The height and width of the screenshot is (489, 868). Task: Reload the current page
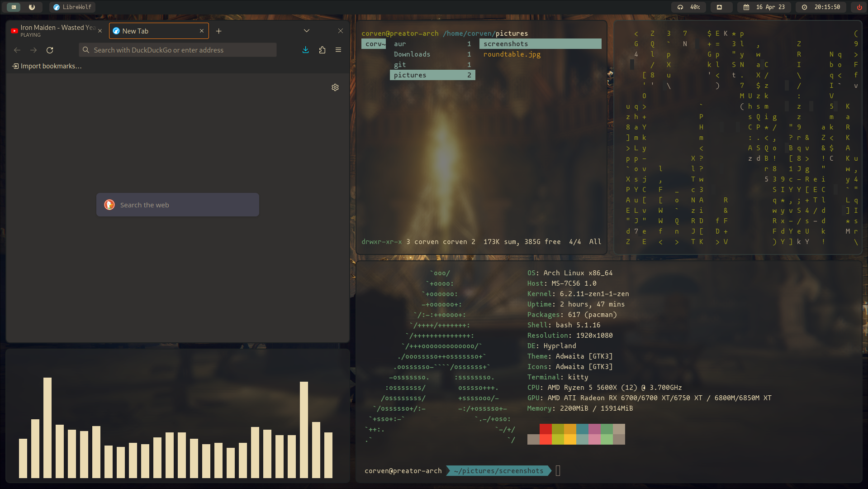pyautogui.click(x=50, y=50)
